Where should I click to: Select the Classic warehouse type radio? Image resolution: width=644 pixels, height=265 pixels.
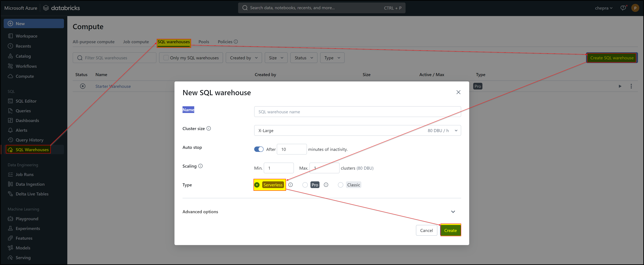point(340,185)
